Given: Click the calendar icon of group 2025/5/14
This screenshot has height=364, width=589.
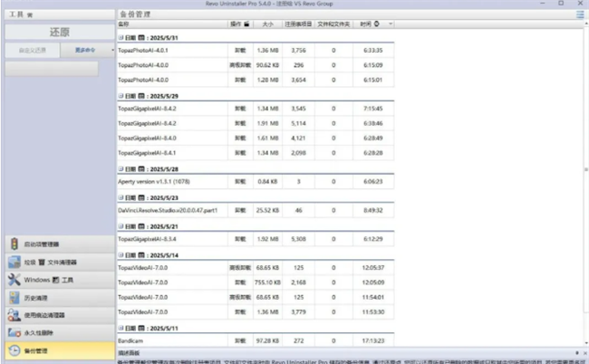Looking at the screenshot, I should point(141,255).
